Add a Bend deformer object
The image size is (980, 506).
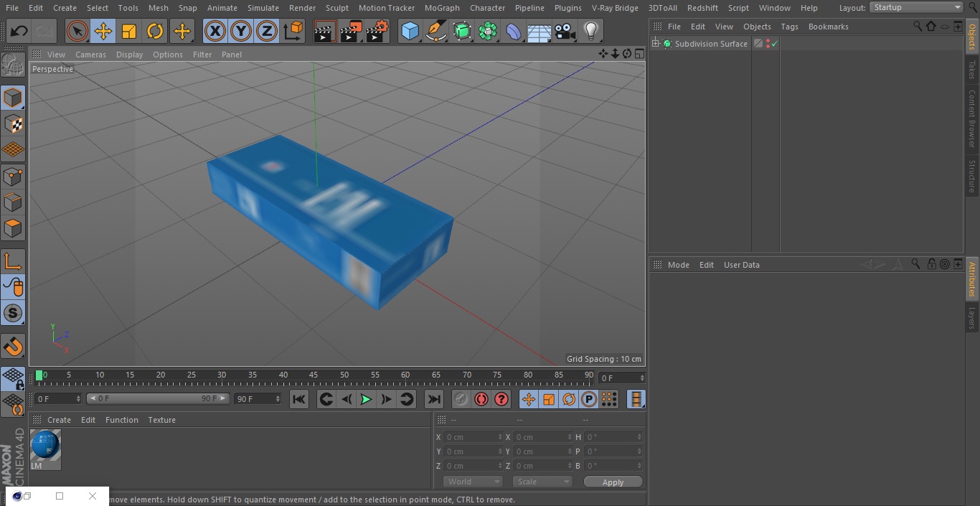tap(514, 31)
